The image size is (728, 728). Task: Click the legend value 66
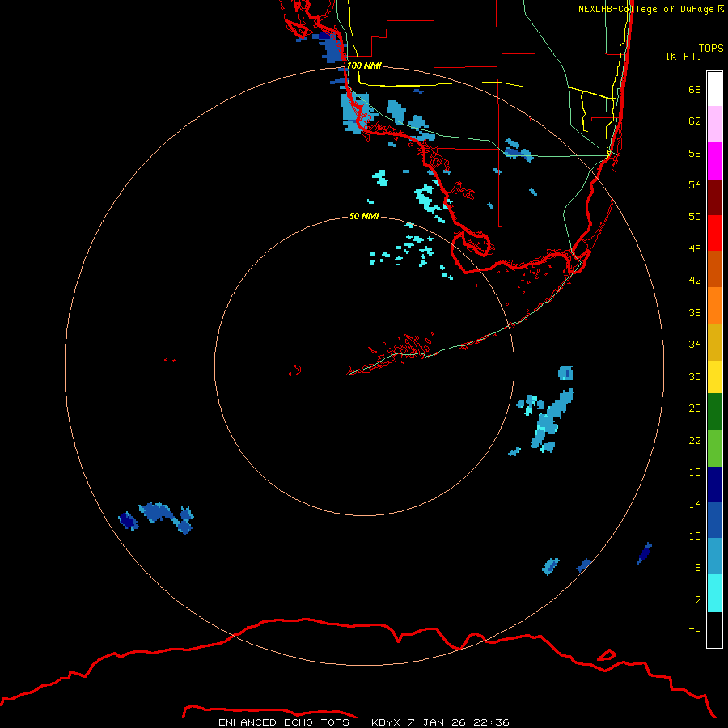695,89
